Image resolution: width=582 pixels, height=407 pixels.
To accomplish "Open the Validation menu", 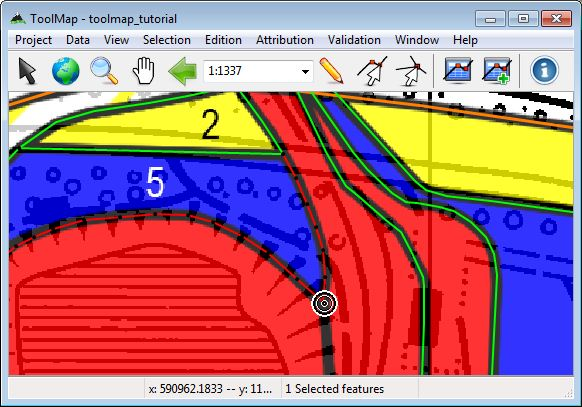I will point(354,40).
